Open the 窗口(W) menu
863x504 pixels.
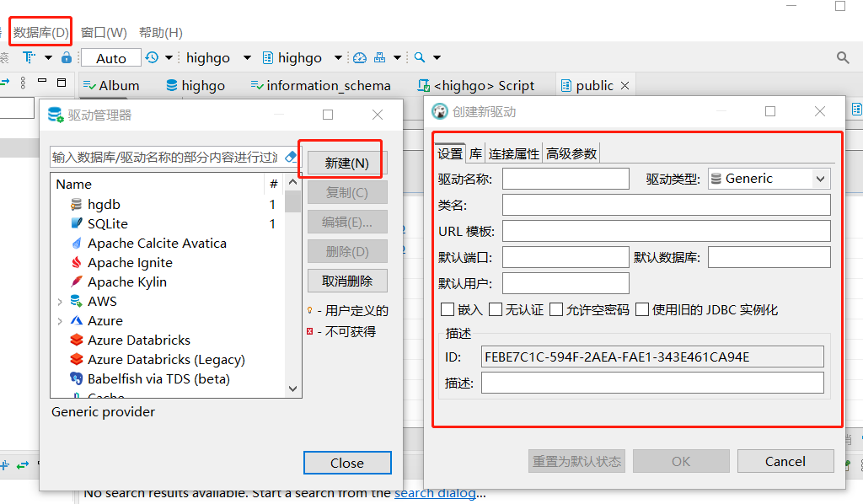tap(104, 33)
